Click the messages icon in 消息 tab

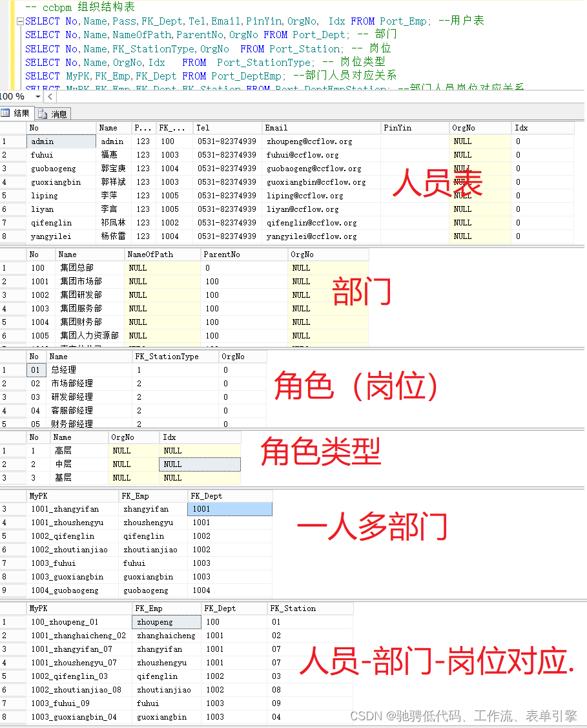coord(43,114)
